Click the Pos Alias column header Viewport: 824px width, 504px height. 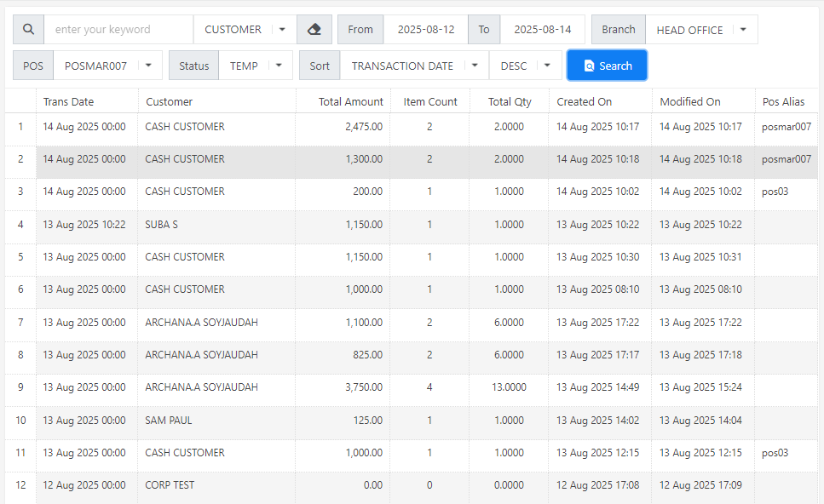pos(783,101)
